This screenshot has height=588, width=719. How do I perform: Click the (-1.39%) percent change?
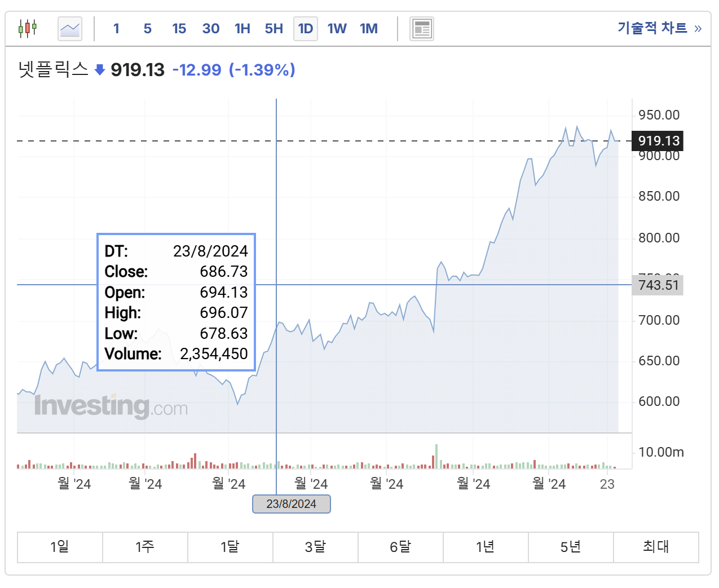pyautogui.click(x=262, y=70)
